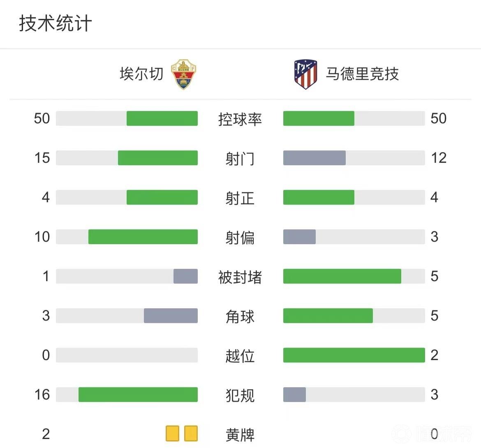Viewport: 481px width, 448px height.
Task: Click Elche's gray corners bar
Action: tap(171, 316)
